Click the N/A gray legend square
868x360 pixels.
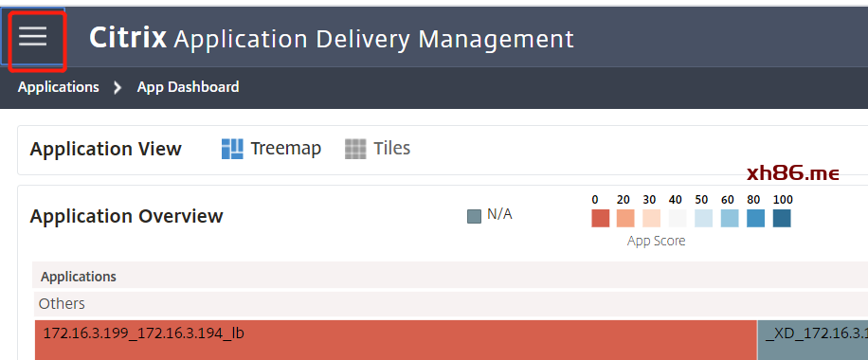click(474, 216)
